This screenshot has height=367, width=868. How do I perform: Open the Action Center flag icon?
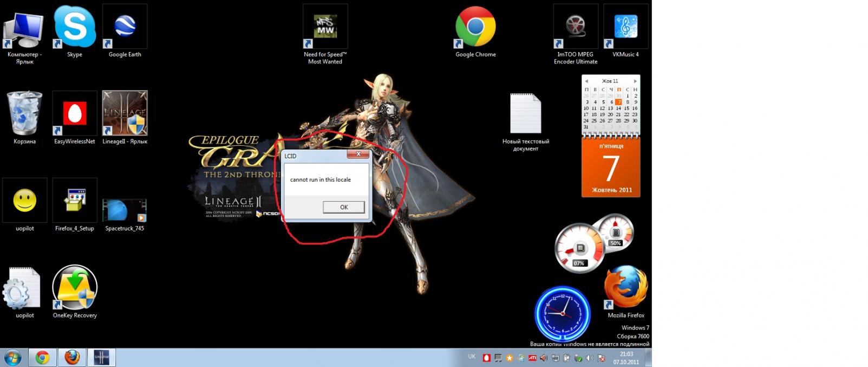pos(601,358)
